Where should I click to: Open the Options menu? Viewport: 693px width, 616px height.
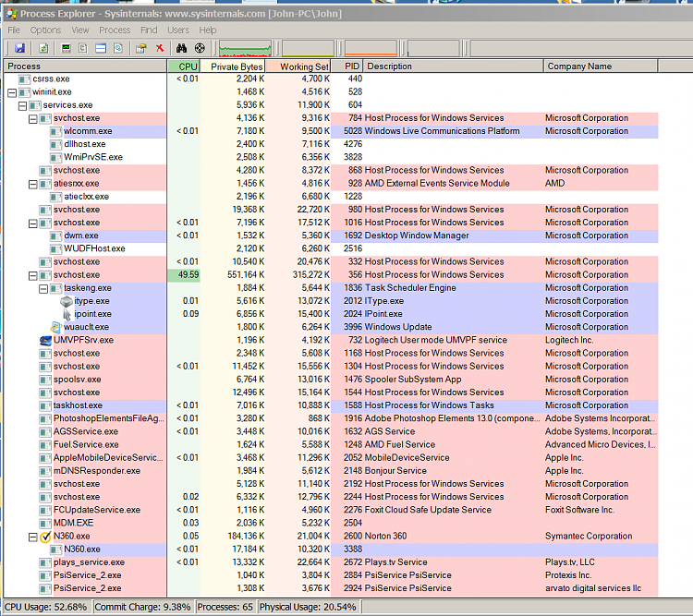pyautogui.click(x=45, y=30)
